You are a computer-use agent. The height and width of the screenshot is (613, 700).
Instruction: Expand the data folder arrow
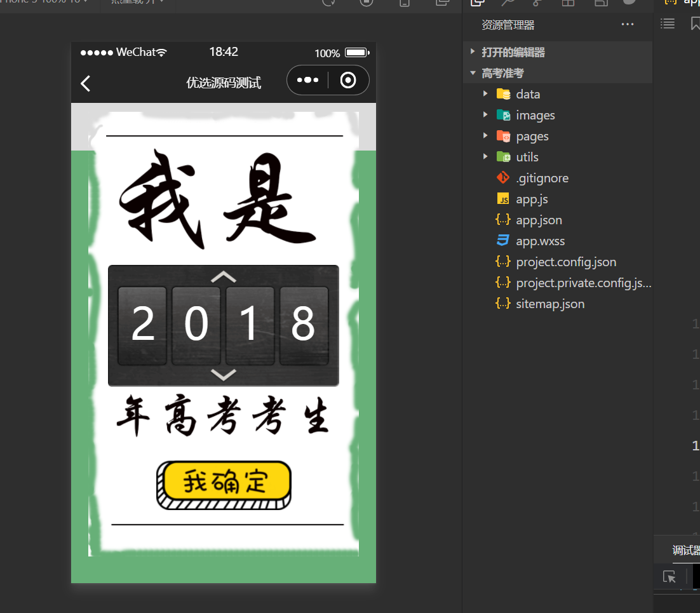(485, 94)
